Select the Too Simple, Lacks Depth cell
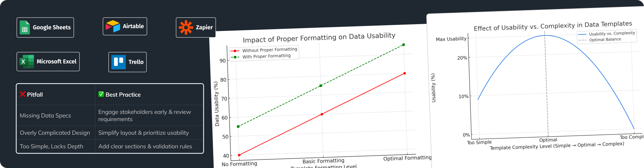 pos(56,146)
